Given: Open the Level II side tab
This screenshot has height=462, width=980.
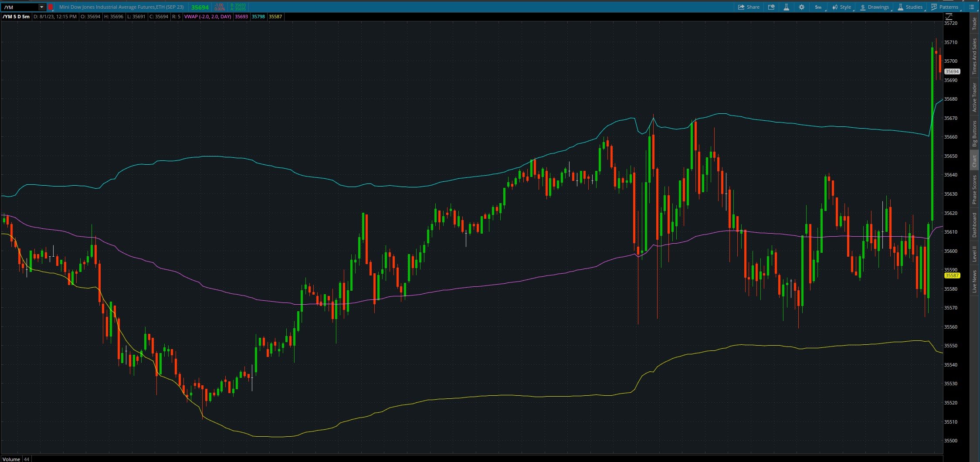Looking at the screenshot, I should (975, 254).
